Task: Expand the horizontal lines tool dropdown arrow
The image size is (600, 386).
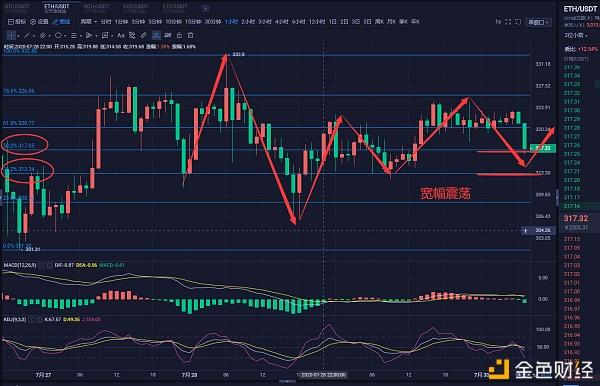Action: click(x=81, y=36)
